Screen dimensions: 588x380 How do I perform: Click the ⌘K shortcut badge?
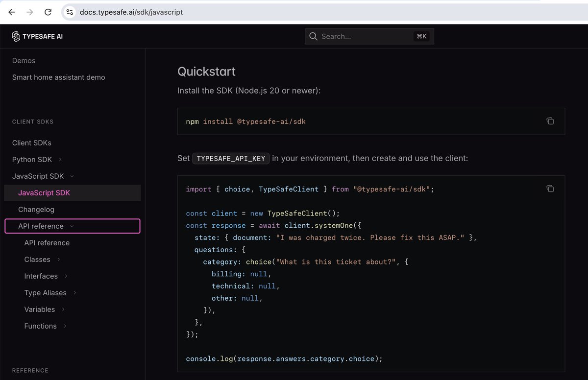click(421, 36)
